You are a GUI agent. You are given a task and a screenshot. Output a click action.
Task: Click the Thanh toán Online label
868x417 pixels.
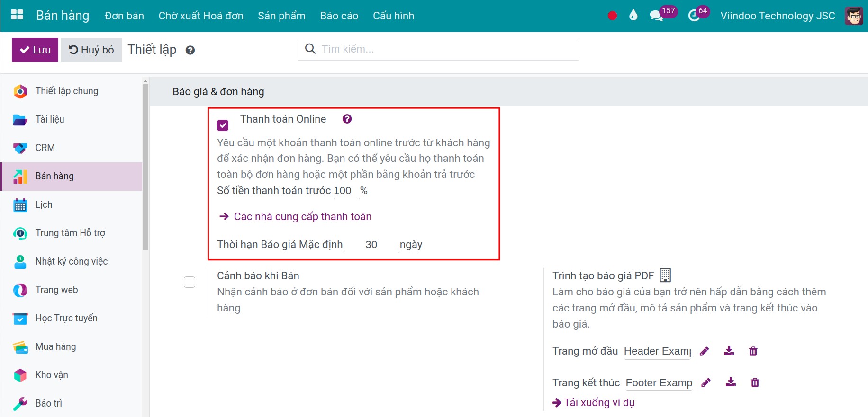pyautogui.click(x=283, y=119)
